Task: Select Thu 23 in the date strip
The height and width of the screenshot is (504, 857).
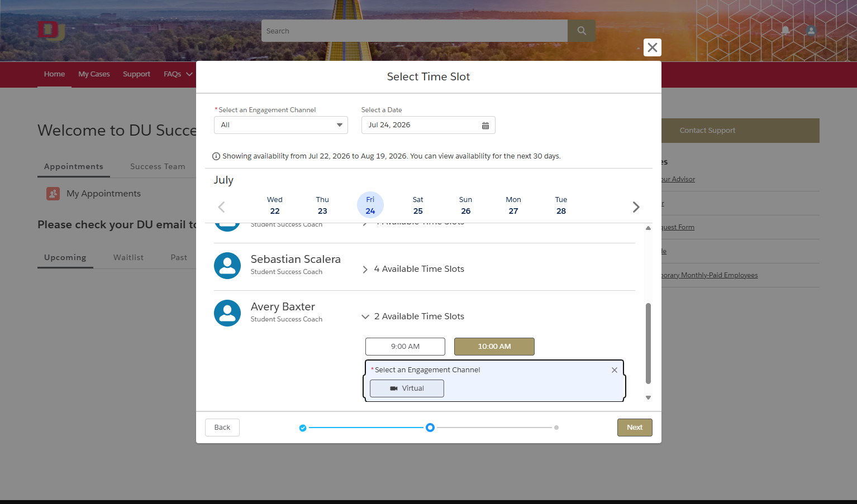Action: 322,205
